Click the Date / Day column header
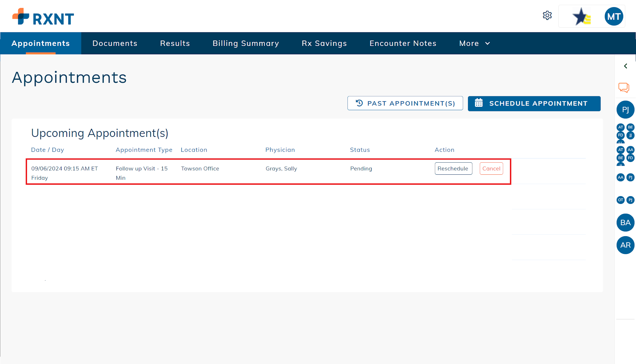The image size is (636, 364). (48, 150)
